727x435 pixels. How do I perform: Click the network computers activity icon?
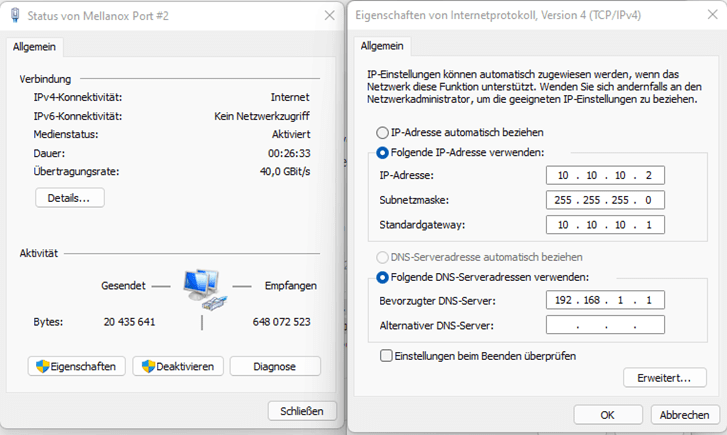[204, 289]
